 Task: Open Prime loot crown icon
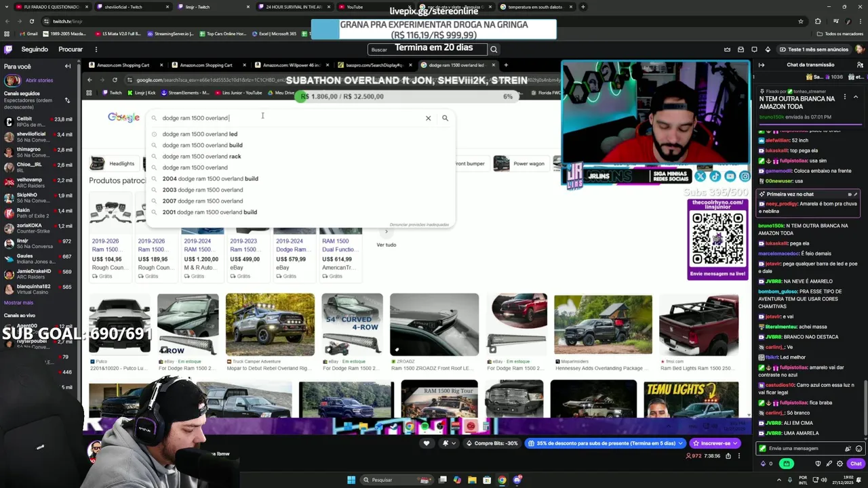click(727, 49)
